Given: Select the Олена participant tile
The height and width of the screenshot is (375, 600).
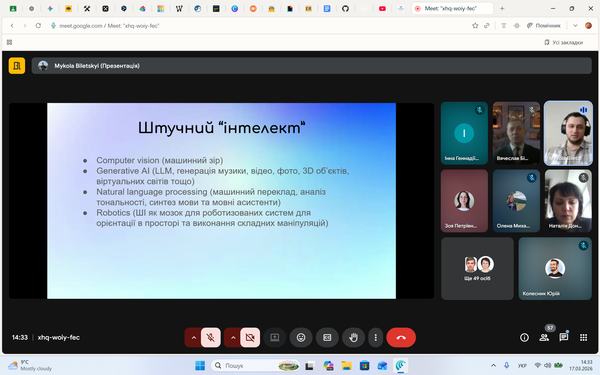Looking at the screenshot, I should point(516,201).
